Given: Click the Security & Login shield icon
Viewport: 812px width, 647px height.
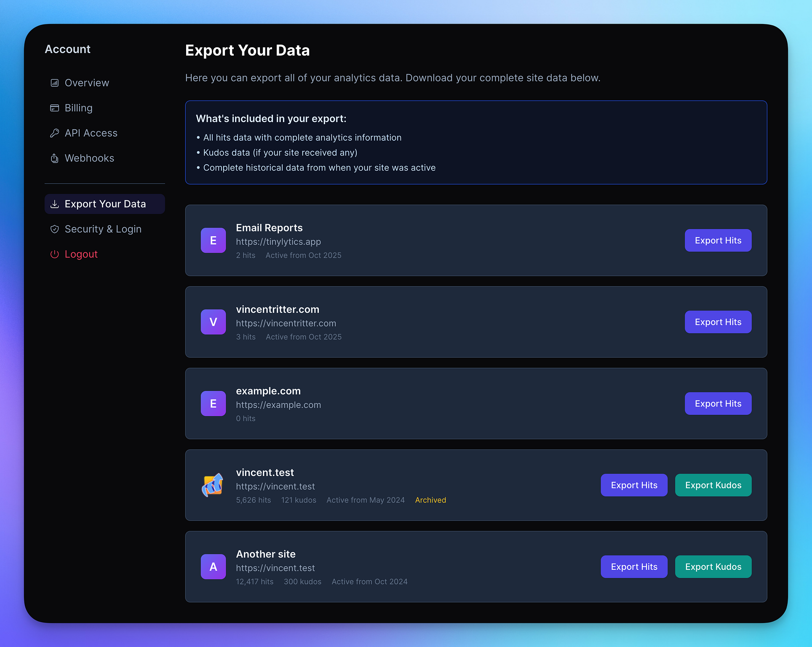Looking at the screenshot, I should point(55,229).
